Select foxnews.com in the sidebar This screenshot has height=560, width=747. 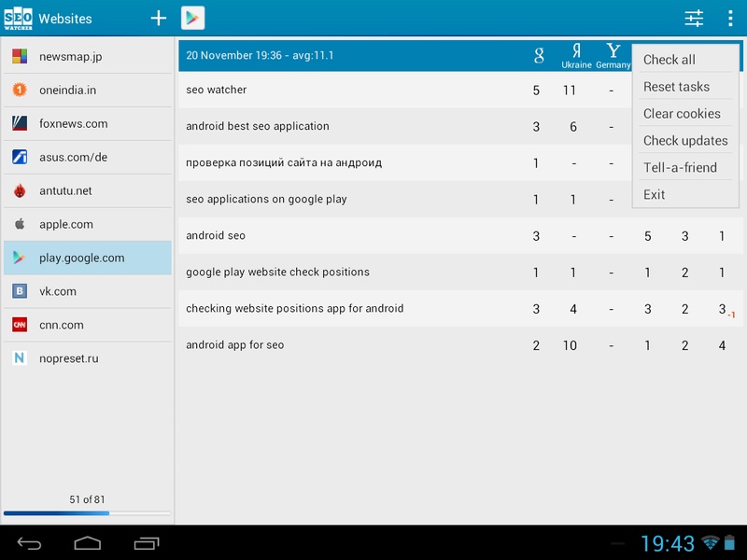(x=88, y=123)
